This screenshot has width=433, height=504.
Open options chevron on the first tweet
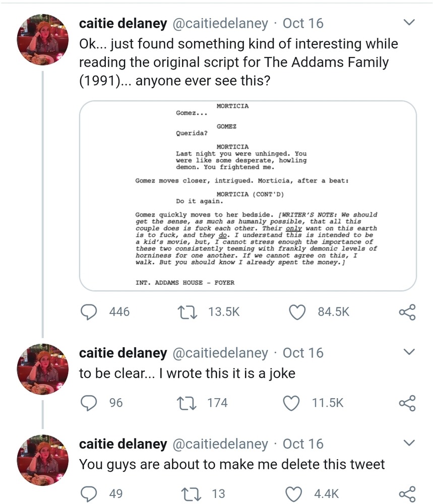click(x=409, y=23)
